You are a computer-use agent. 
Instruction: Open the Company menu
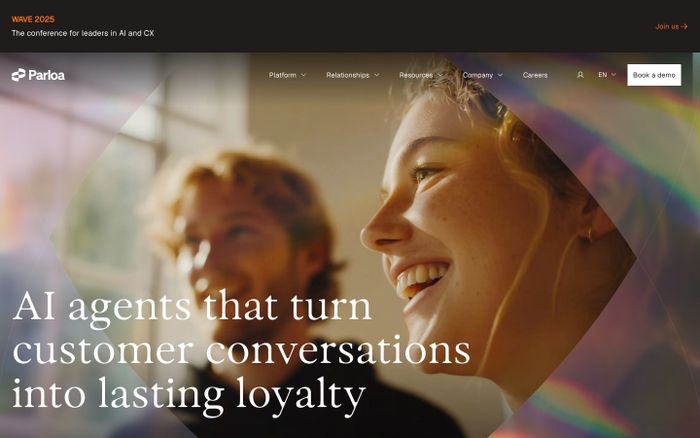pyautogui.click(x=483, y=75)
